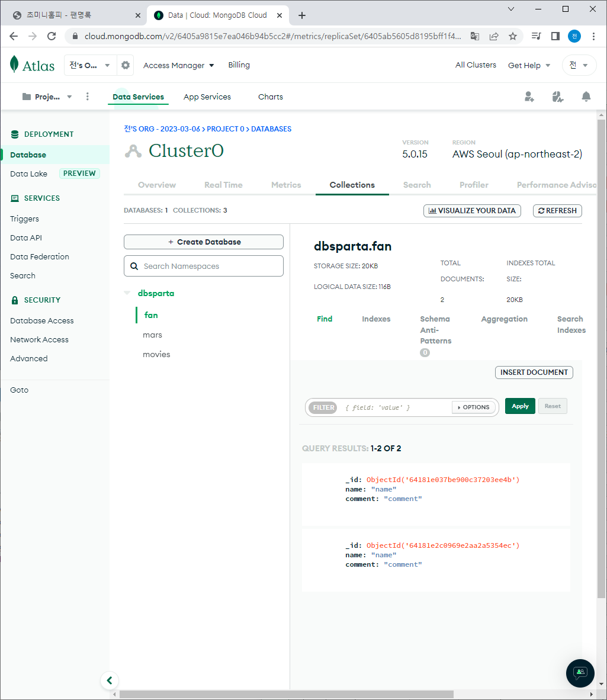Open the Charts tab

pyautogui.click(x=271, y=97)
